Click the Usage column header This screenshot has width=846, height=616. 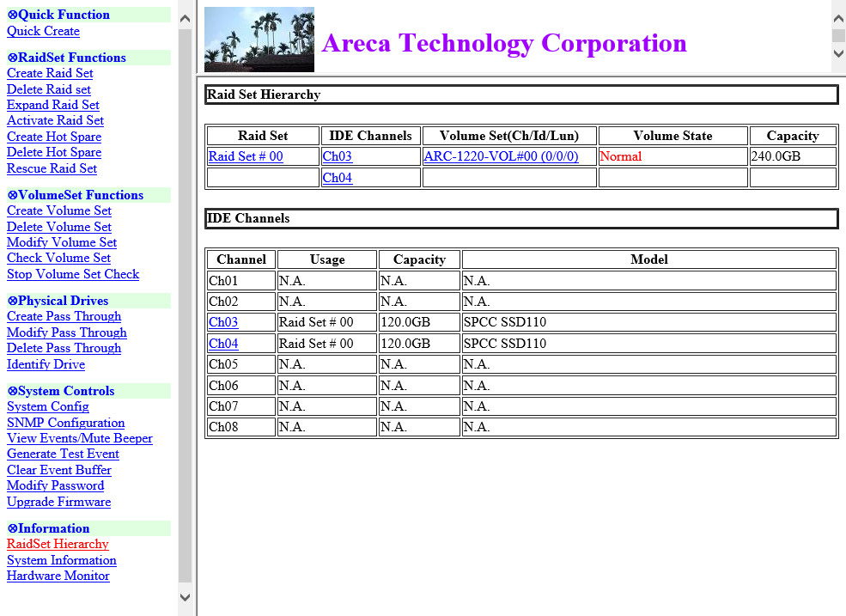327,259
